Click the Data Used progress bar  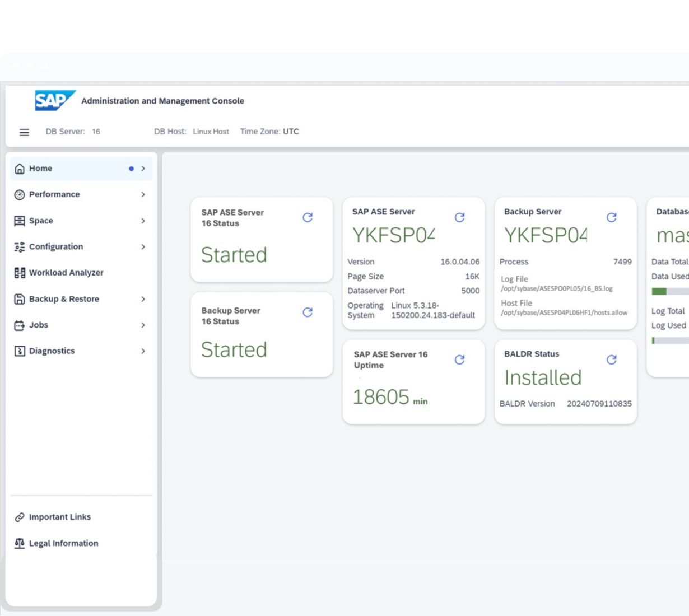(x=670, y=291)
